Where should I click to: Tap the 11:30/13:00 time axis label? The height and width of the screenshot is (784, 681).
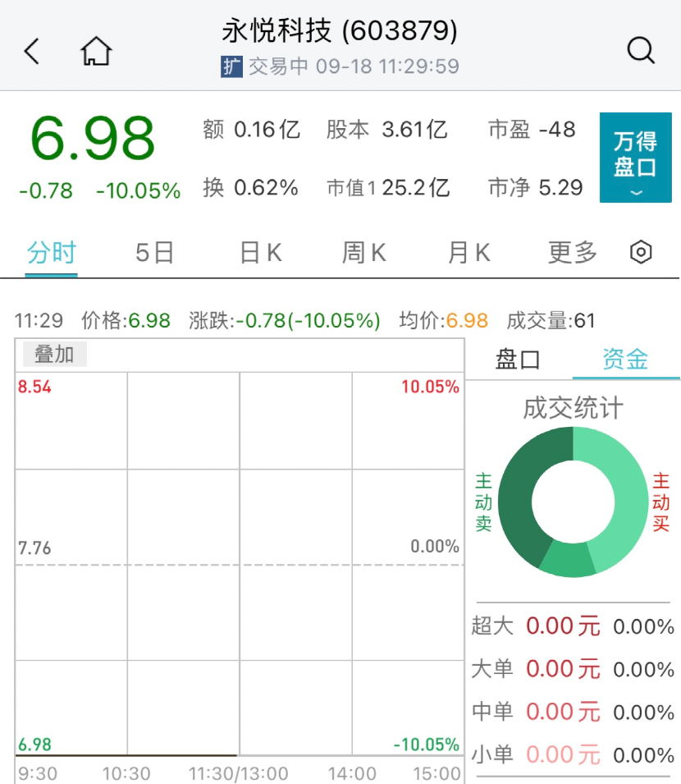pyautogui.click(x=238, y=773)
